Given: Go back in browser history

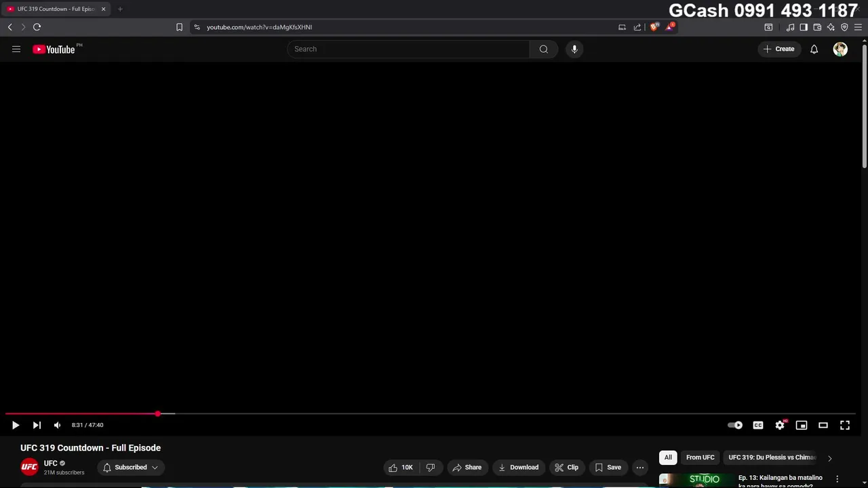Looking at the screenshot, I should pyautogui.click(x=10, y=27).
